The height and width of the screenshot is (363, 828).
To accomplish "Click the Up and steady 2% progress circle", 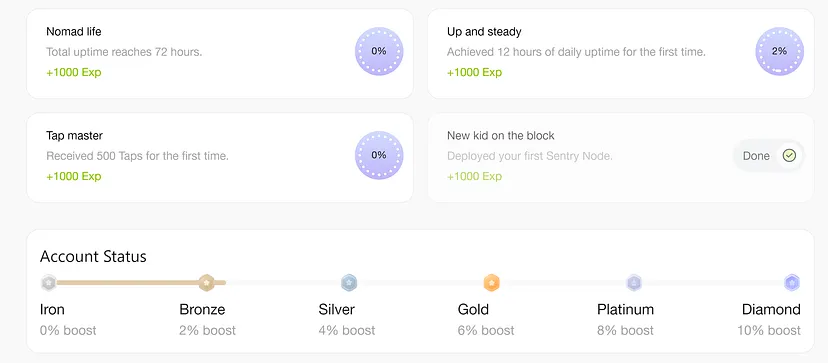I will pos(779,51).
